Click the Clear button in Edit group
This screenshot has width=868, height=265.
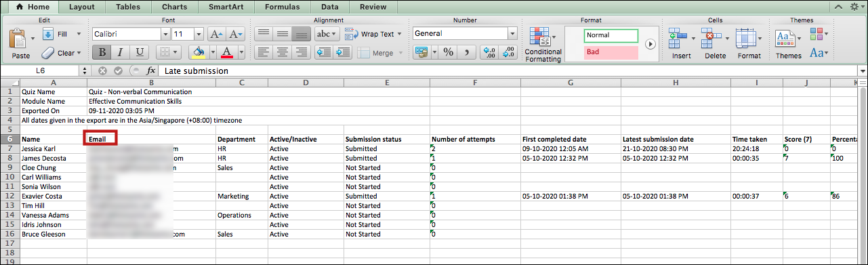(x=61, y=52)
